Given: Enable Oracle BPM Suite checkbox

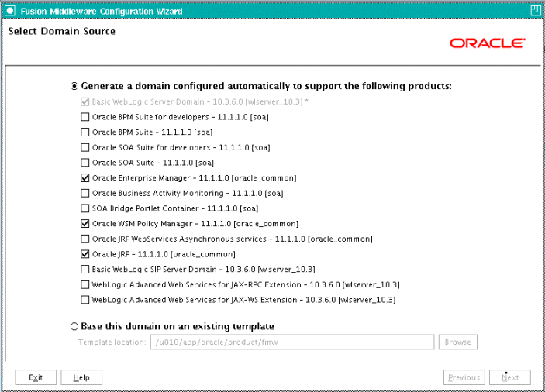Looking at the screenshot, I should click(x=85, y=132).
